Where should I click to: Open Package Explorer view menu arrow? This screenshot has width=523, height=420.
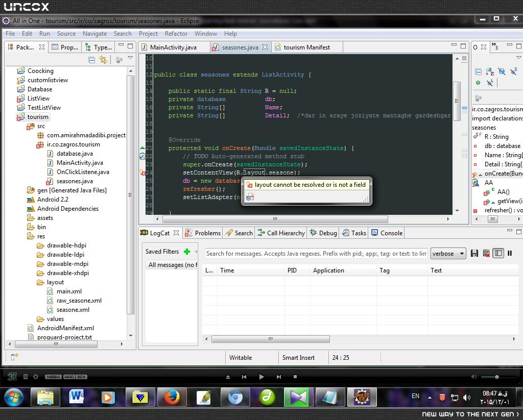click(x=130, y=58)
